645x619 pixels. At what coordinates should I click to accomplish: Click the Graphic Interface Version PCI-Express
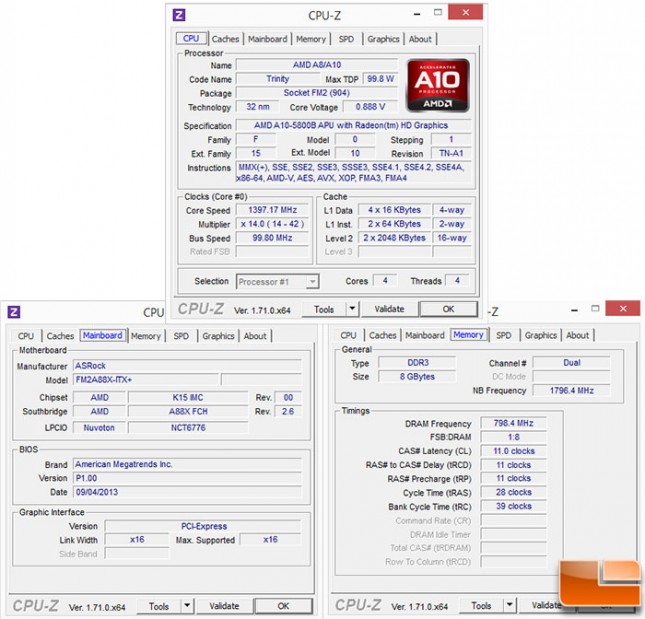pos(203,526)
